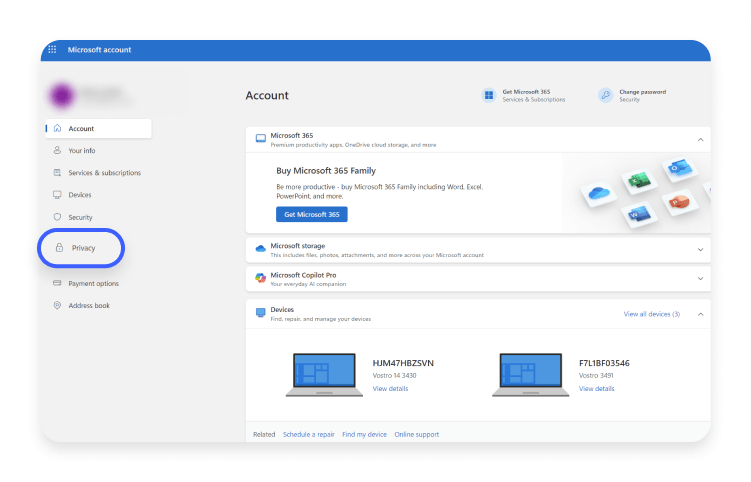The height and width of the screenshot is (482, 751).
Task: Click the Microsoft storage title
Action: pyautogui.click(x=298, y=246)
